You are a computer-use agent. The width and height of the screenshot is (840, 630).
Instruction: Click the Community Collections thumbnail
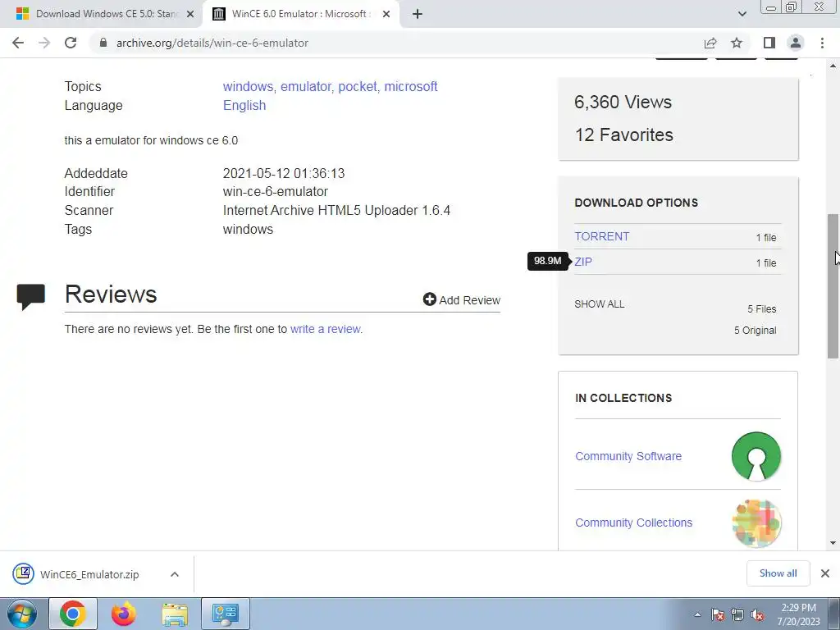tap(756, 523)
